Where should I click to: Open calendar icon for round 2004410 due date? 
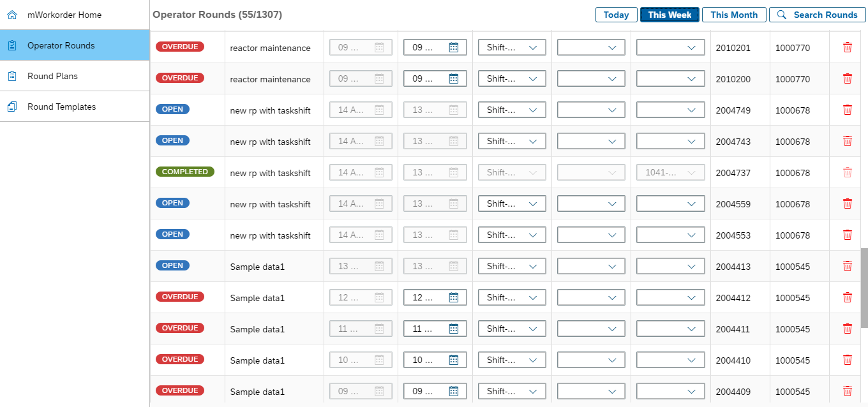pyautogui.click(x=454, y=360)
